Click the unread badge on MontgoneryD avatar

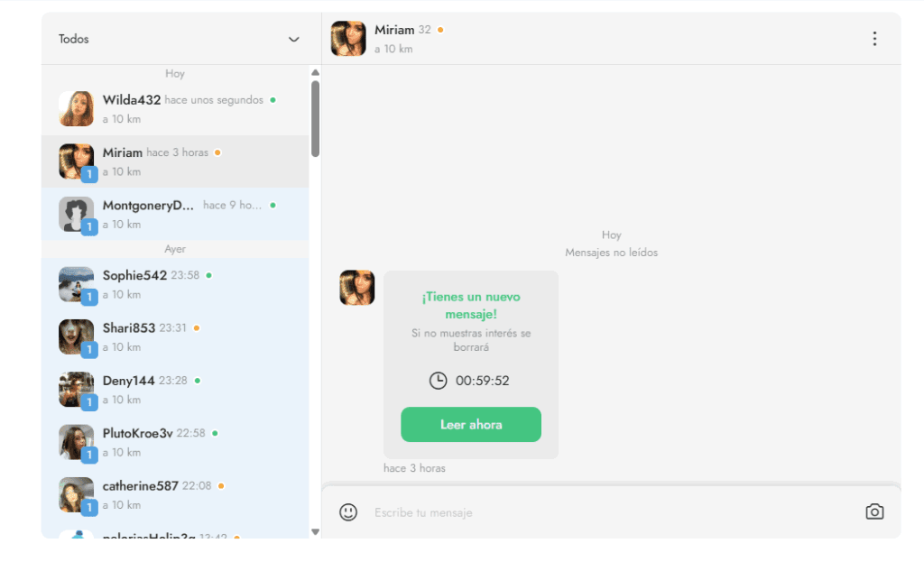pos(89,227)
